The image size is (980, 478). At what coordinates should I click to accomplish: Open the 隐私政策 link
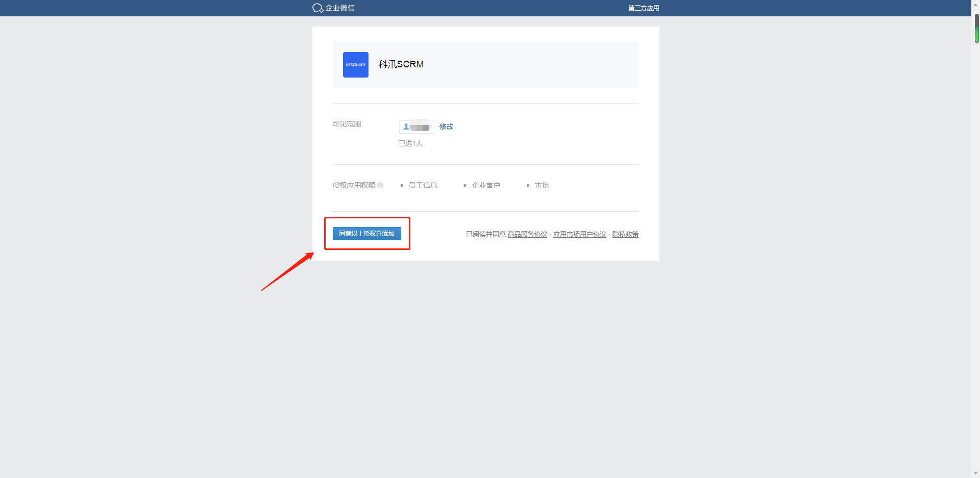coord(625,234)
